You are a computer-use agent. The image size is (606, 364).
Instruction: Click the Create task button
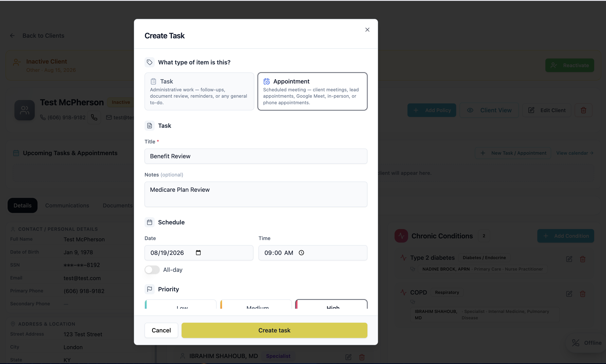274,330
